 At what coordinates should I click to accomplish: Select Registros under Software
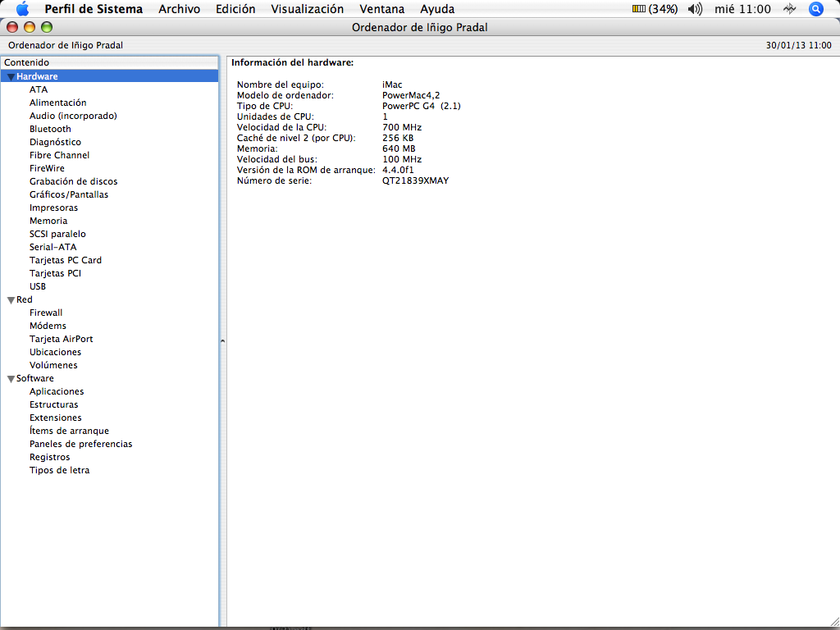point(50,457)
